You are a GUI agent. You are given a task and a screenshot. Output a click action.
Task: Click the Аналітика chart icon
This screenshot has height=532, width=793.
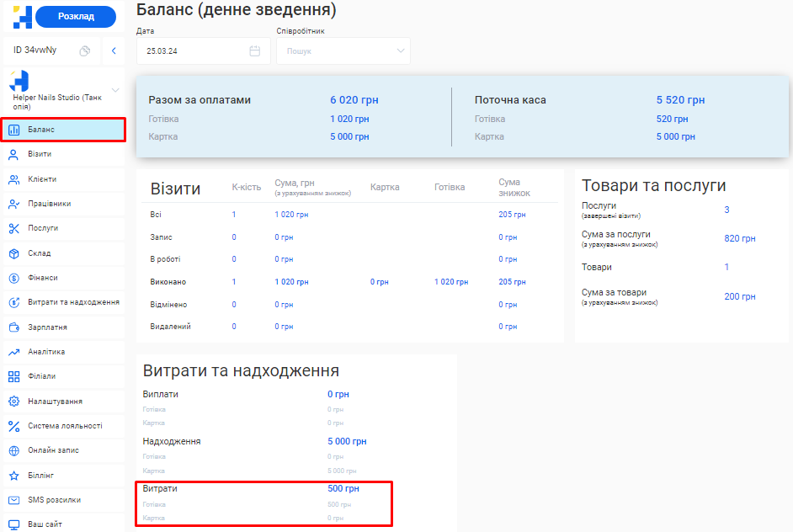point(13,352)
